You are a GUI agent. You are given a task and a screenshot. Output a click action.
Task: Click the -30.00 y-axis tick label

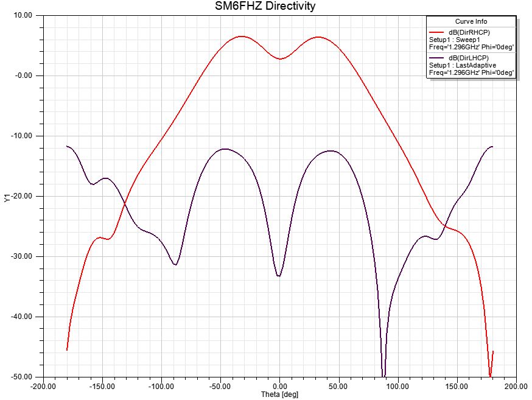coord(23,256)
